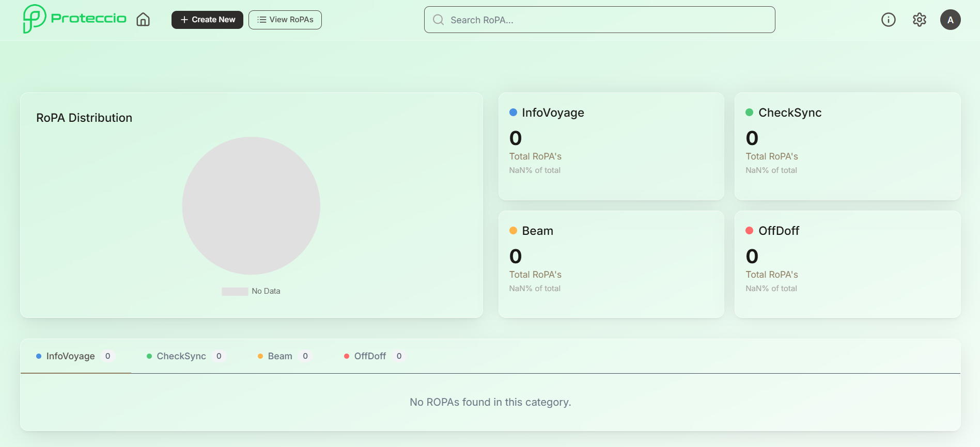Screen dimensions: 980x447
Task: Switch to the InfoVoyage tab
Action: coord(71,356)
